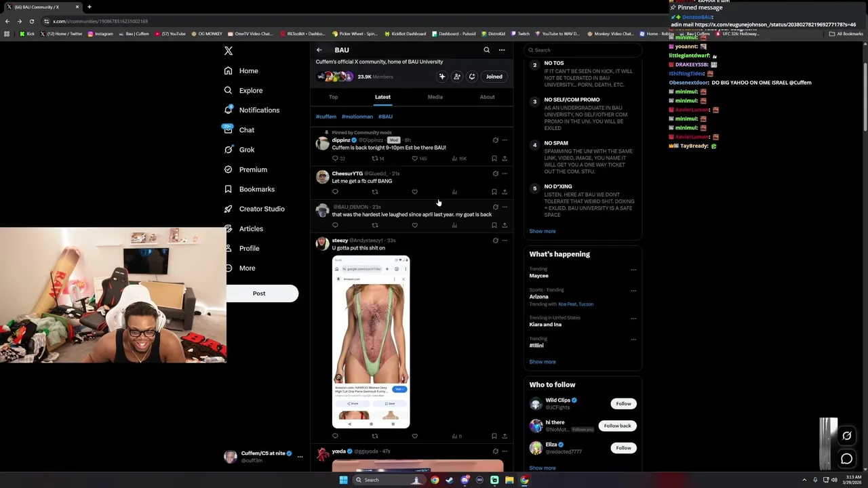The width and height of the screenshot is (868, 488).
Task: Like steezy's image post
Action: coord(415,436)
